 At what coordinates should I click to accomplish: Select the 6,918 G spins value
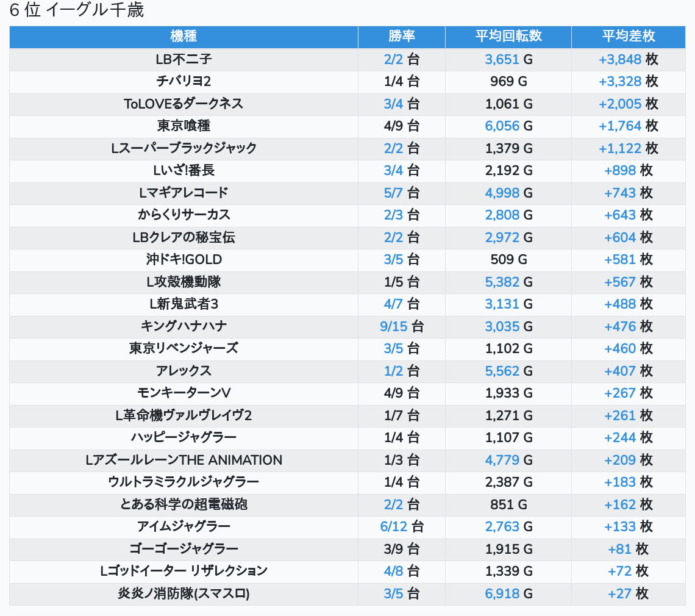coord(508,593)
